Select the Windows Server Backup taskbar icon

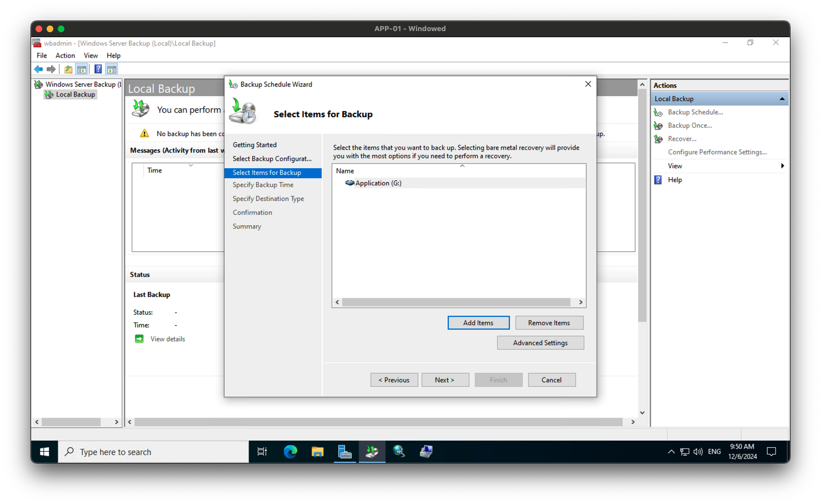372,451
